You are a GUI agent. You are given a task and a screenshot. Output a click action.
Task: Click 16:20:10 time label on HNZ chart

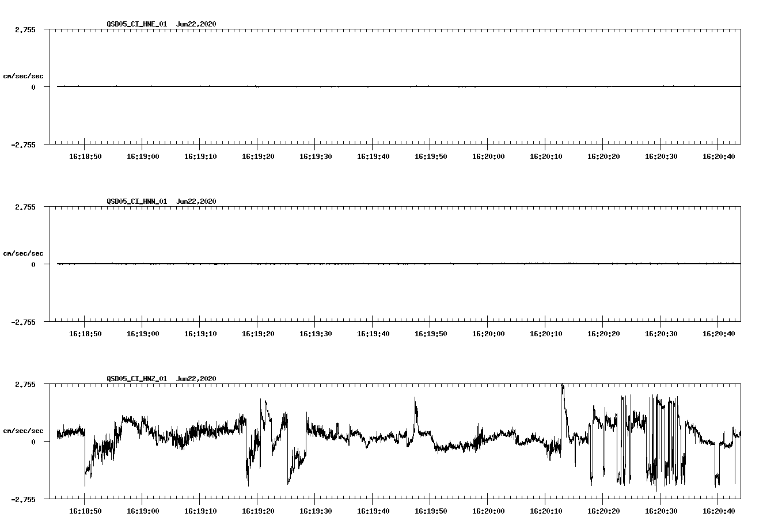(x=546, y=511)
